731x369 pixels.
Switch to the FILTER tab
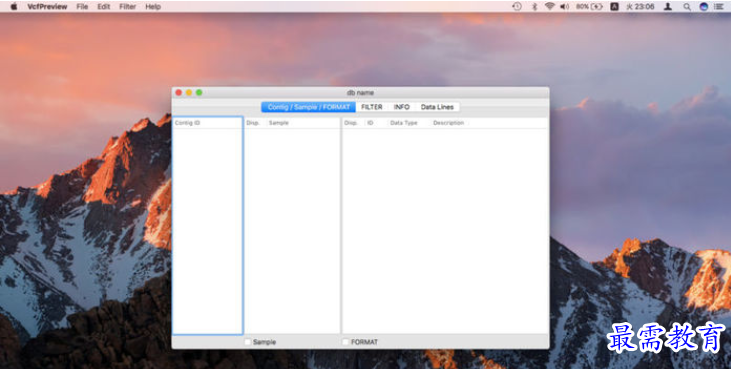372,107
